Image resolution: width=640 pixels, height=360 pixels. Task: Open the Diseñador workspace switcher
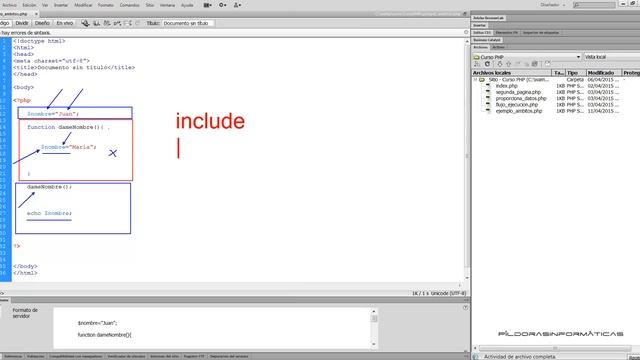553,5
